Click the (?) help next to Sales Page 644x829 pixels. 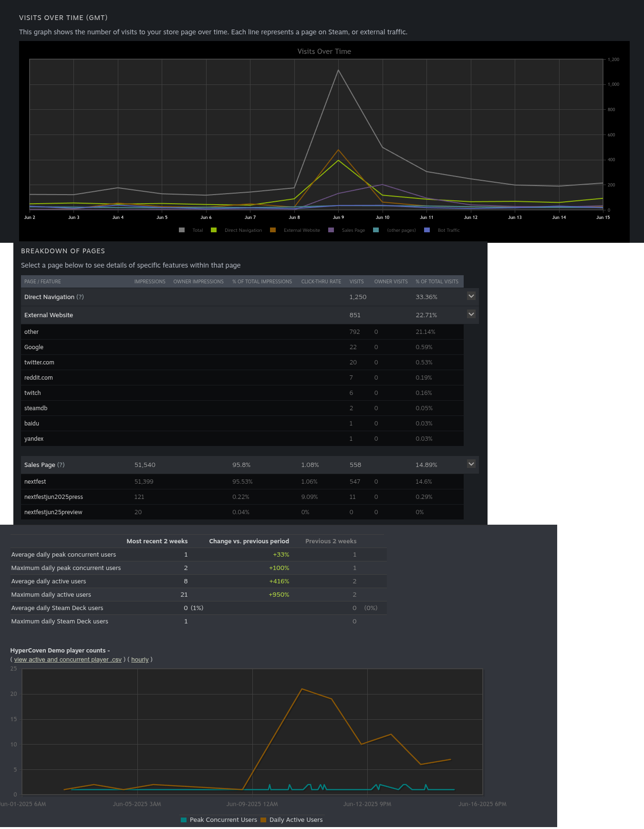click(61, 465)
